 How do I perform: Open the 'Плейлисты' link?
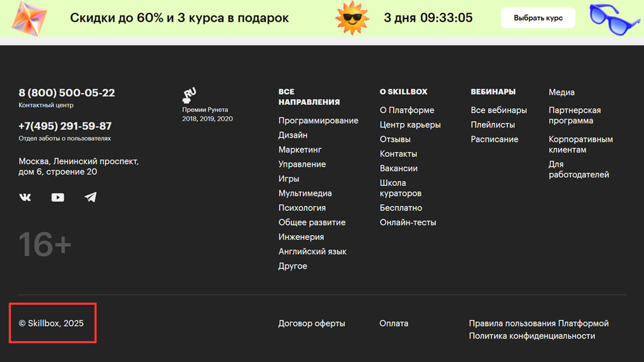493,125
